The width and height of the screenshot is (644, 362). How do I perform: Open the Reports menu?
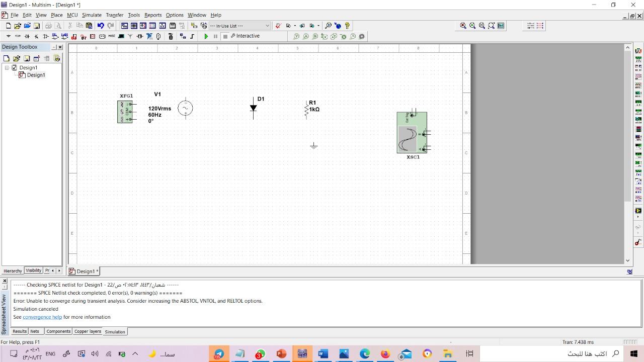point(153,15)
